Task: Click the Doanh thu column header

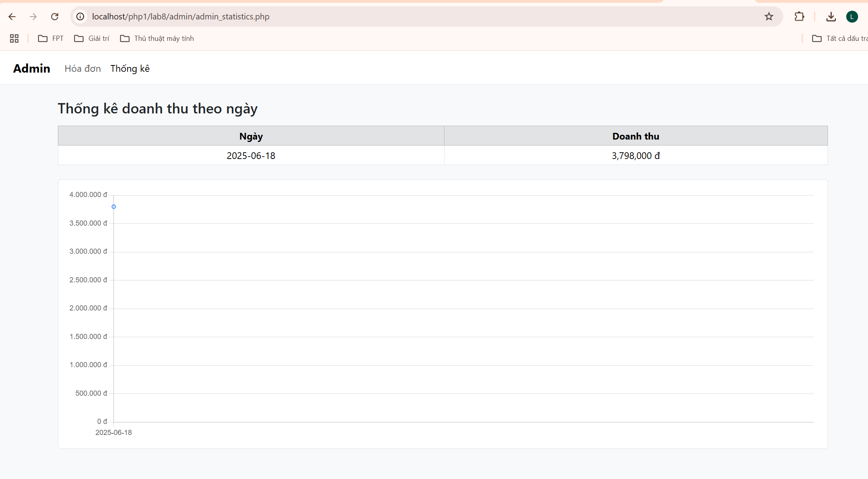Action: [x=636, y=136]
